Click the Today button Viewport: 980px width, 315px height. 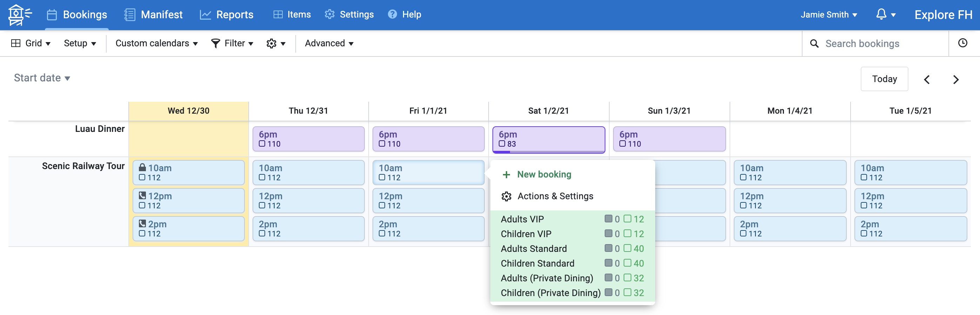[885, 79]
